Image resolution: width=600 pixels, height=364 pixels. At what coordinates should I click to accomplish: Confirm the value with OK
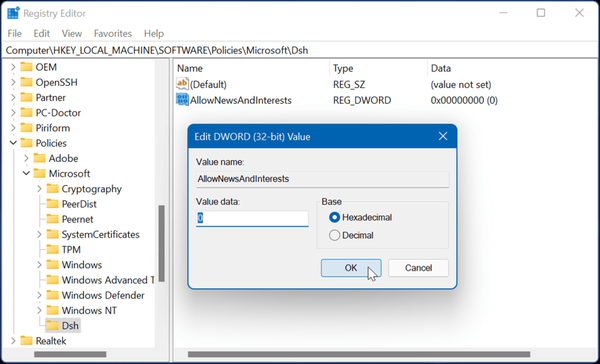click(x=351, y=268)
